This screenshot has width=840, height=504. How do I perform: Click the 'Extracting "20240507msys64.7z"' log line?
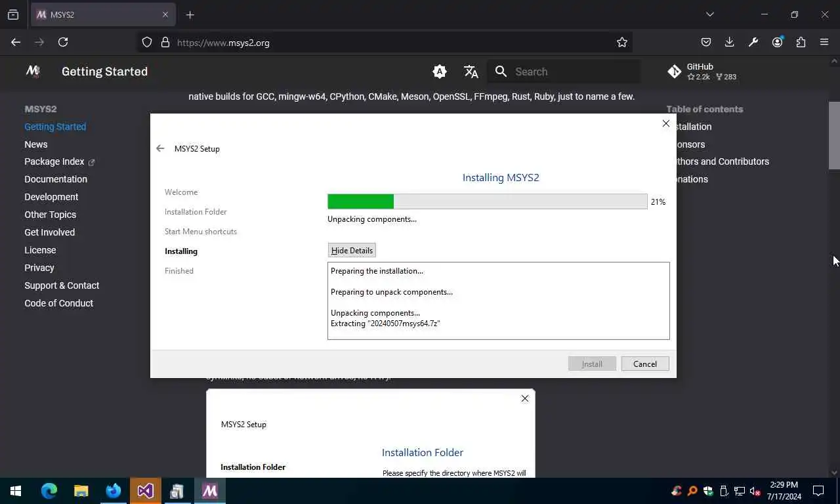click(x=385, y=324)
